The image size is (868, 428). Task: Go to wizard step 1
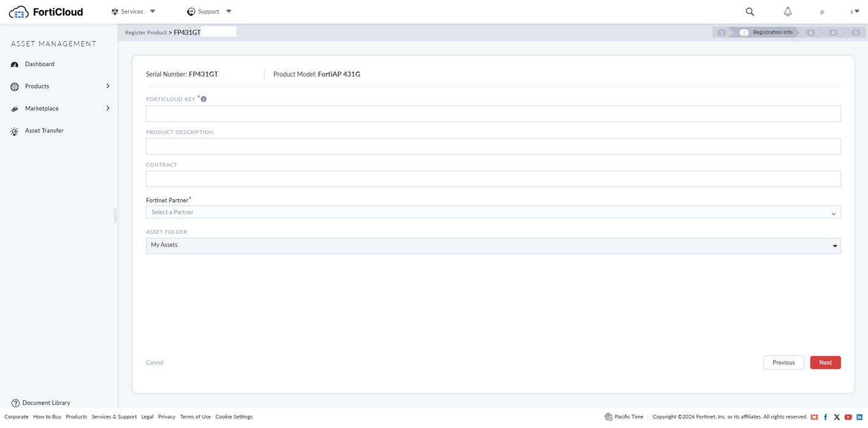(x=721, y=32)
